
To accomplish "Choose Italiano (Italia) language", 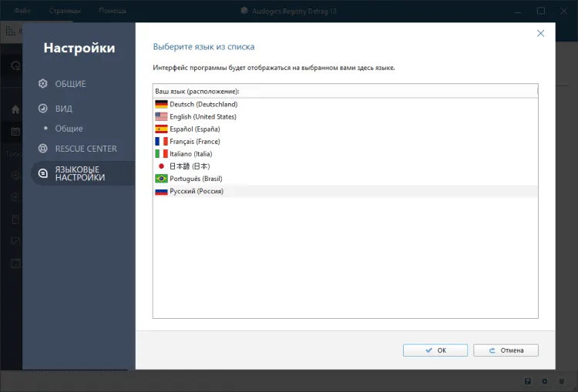I will click(345, 154).
